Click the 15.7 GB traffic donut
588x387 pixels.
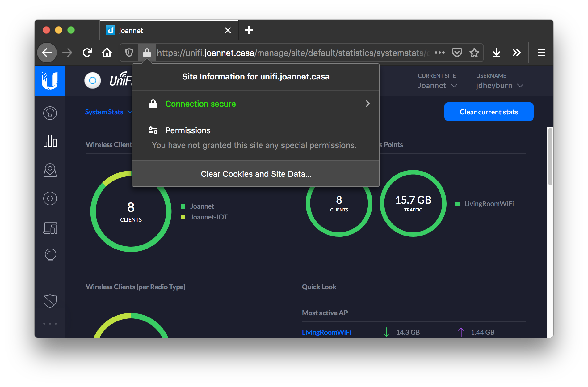point(413,203)
